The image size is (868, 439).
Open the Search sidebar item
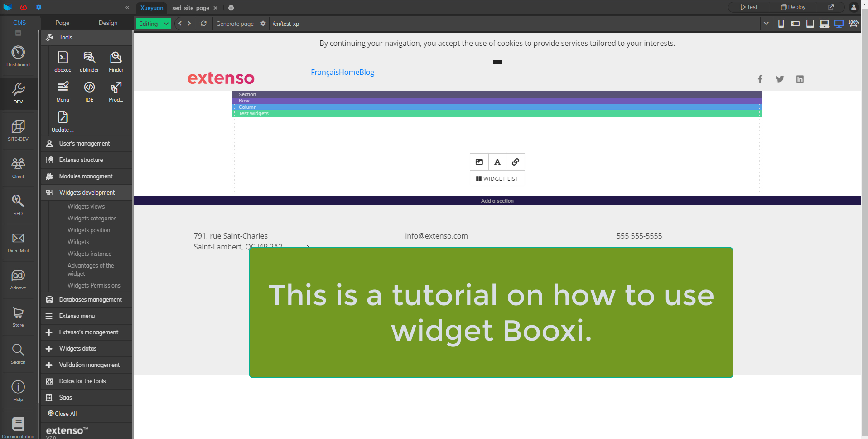pyautogui.click(x=18, y=354)
